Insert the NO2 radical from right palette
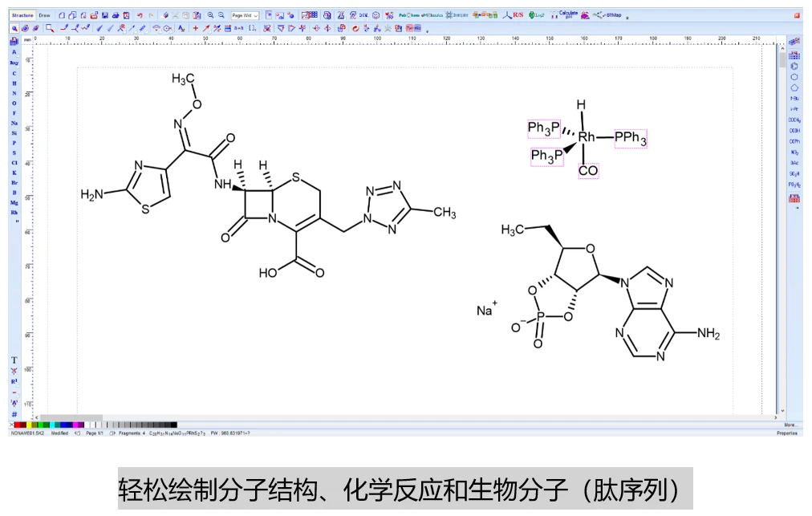The height and width of the screenshot is (516, 812). [794, 152]
